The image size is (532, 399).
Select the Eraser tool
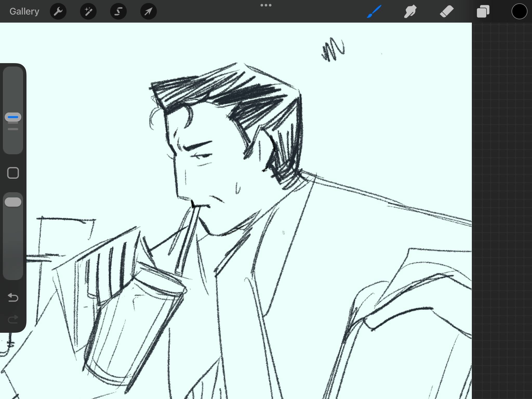tap(447, 11)
